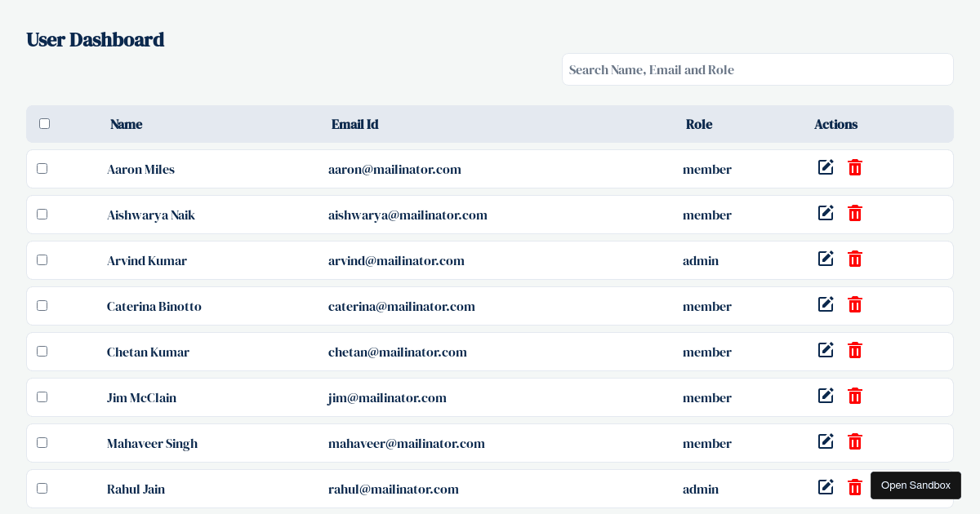
Task: Click the search field for Name, Email, Role
Action: pyautogui.click(x=757, y=69)
